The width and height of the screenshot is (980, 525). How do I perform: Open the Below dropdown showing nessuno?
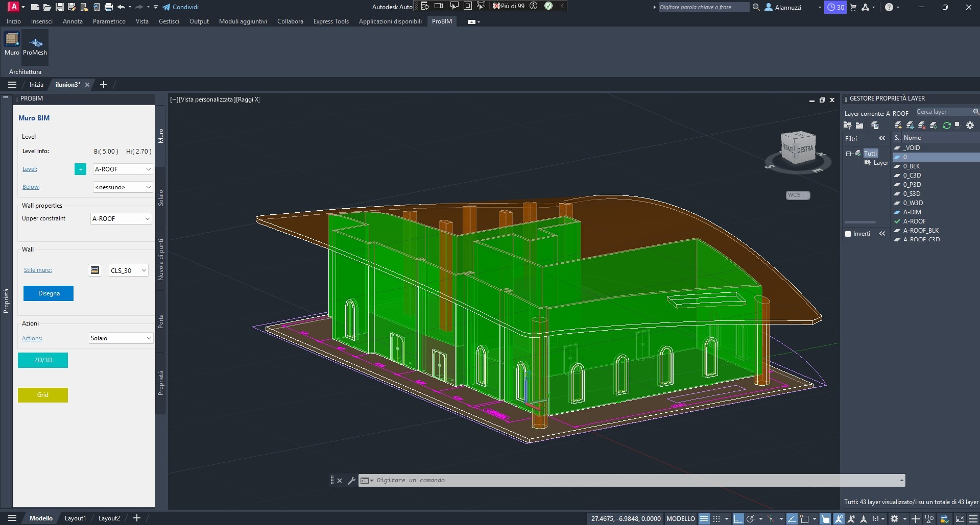(123, 187)
